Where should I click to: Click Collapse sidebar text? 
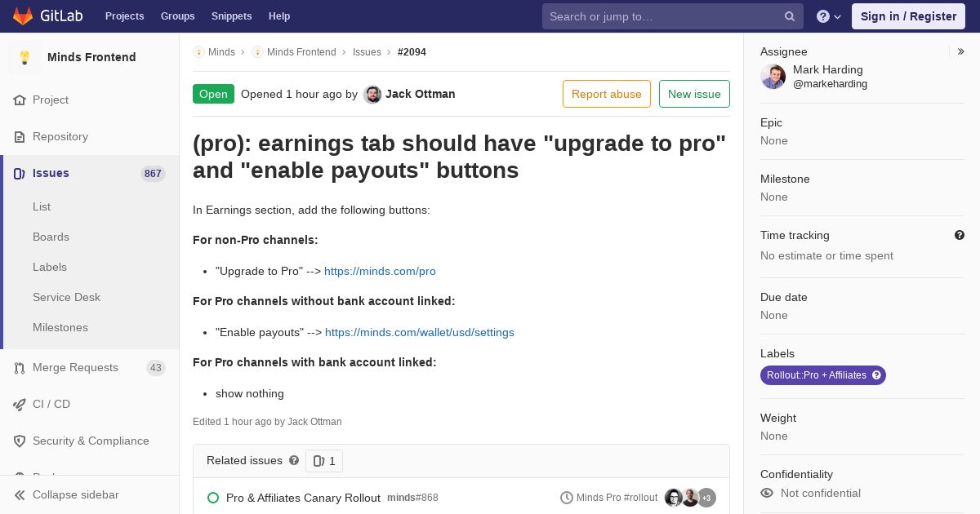76,495
